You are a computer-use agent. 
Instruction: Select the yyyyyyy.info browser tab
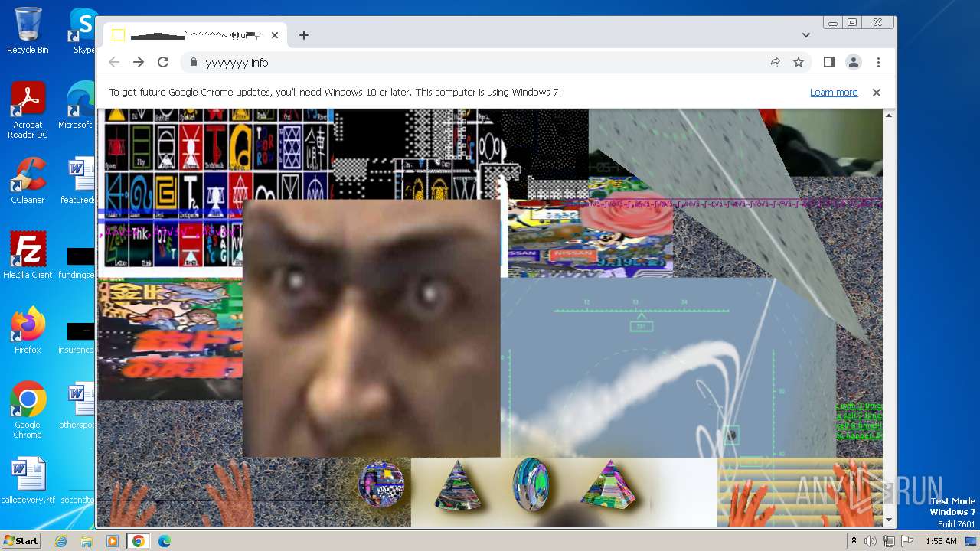(195, 35)
